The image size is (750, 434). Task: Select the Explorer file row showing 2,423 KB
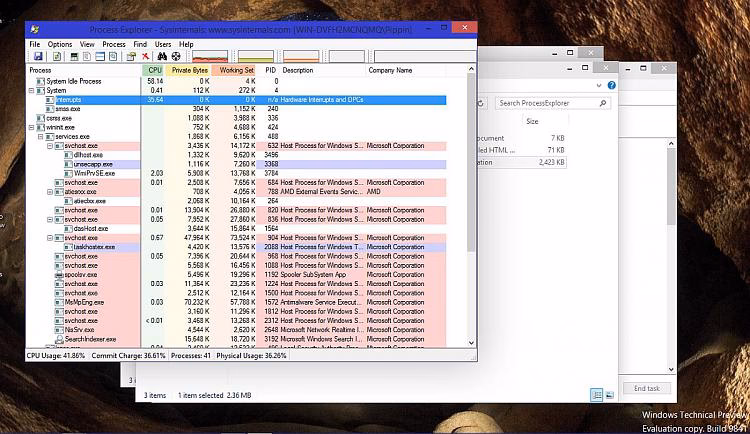522,162
